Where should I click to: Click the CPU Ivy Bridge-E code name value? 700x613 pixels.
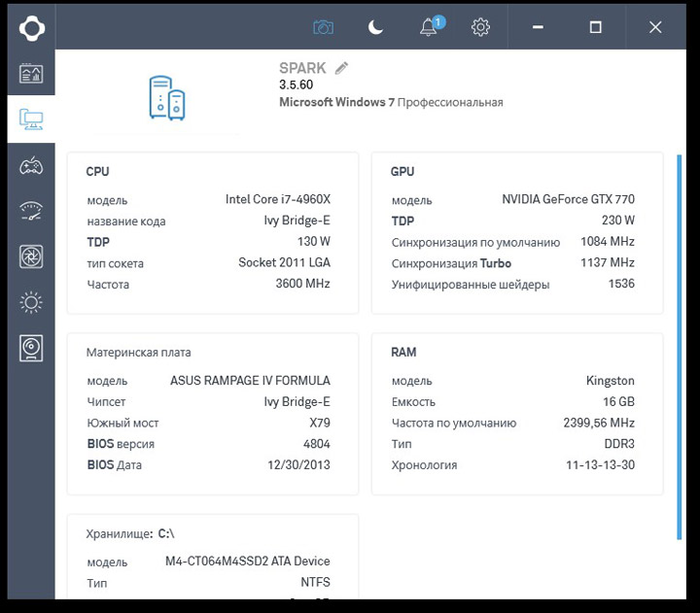(297, 221)
